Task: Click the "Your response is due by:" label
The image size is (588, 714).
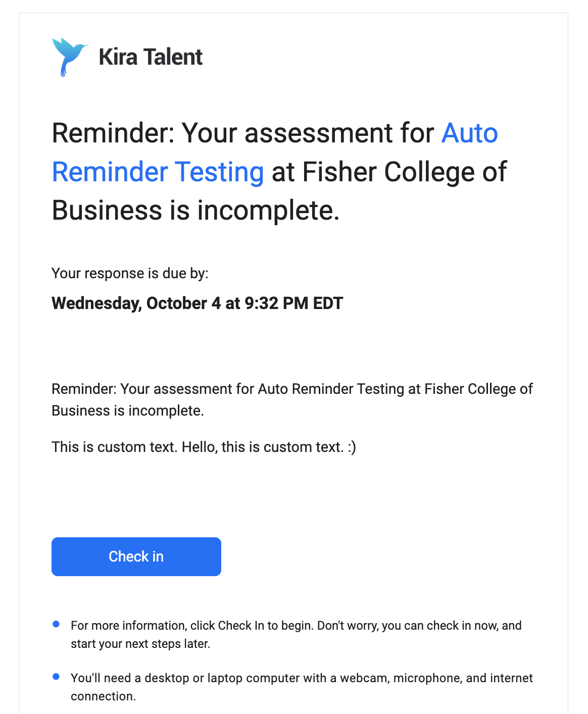Action: pos(130,273)
